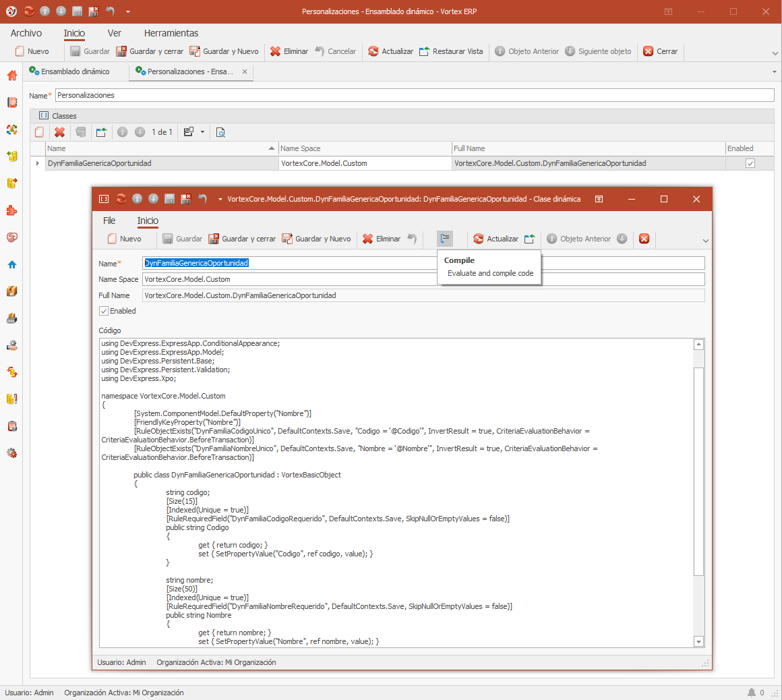This screenshot has height=700, width=782.
Task: Click the Name Space field in the dialog
Action: click(423, 279)
